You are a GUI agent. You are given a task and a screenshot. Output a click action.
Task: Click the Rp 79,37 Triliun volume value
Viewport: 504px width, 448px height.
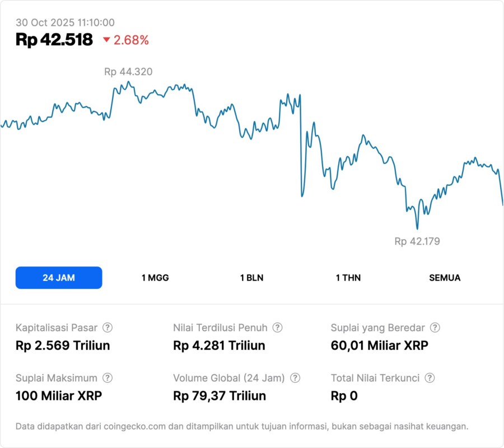click(220, 396)
